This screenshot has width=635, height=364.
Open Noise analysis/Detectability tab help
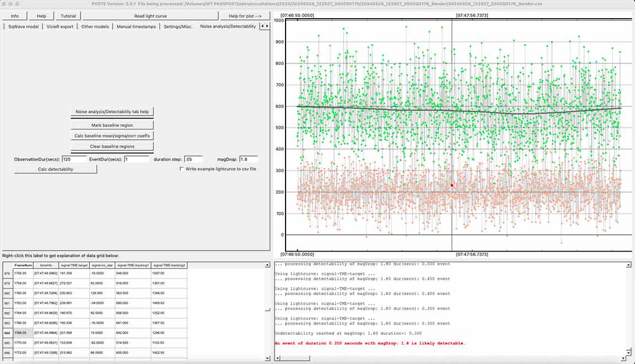pos(112,112)
